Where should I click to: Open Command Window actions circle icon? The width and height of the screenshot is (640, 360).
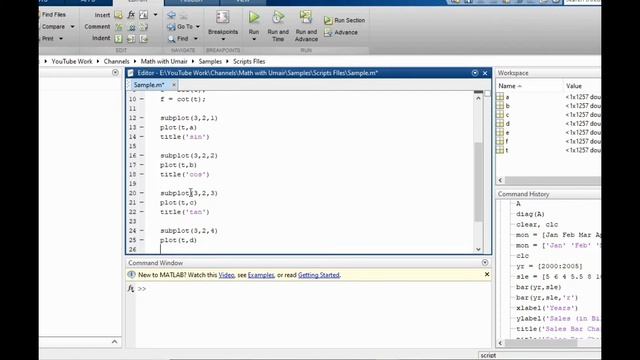485,263
